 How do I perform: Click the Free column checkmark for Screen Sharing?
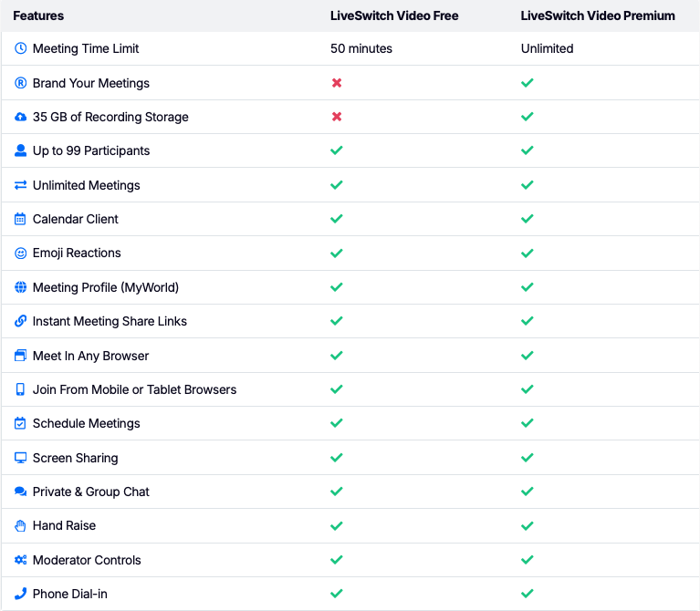[x=337, y=458]
